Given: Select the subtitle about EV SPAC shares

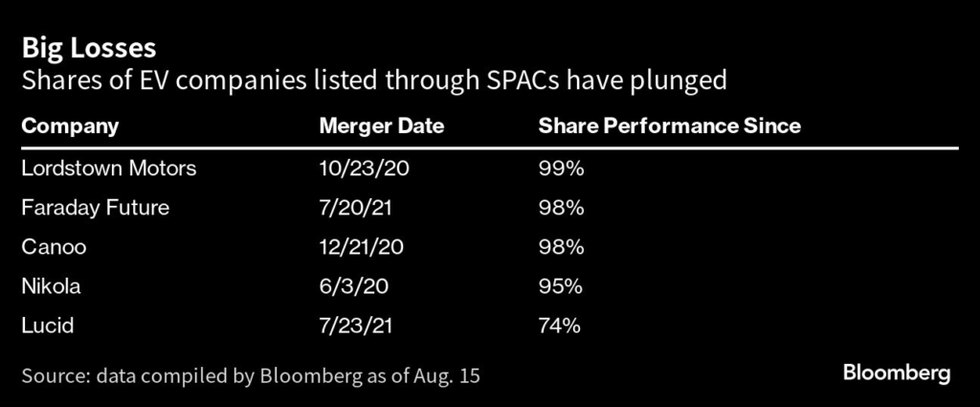Looking at the screenshot, I should pos(374,80).
